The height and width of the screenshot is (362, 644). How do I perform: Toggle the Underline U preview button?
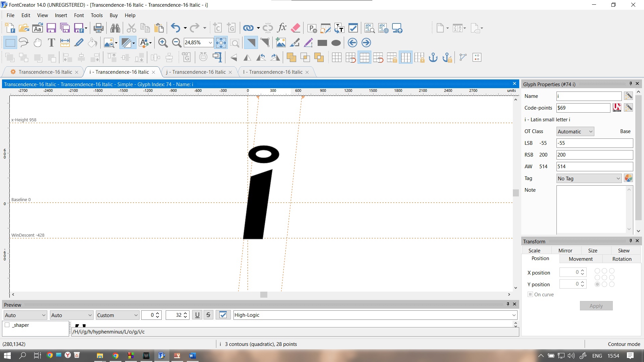197,315
